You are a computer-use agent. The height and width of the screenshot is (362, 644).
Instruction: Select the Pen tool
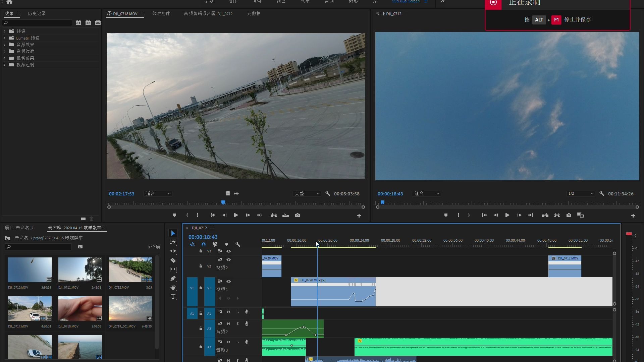click(173, 278)
